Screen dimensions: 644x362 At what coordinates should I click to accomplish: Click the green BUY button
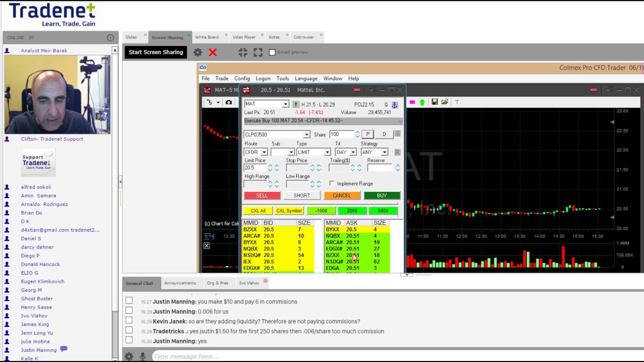pyautogui.click(x=381, y=196)
